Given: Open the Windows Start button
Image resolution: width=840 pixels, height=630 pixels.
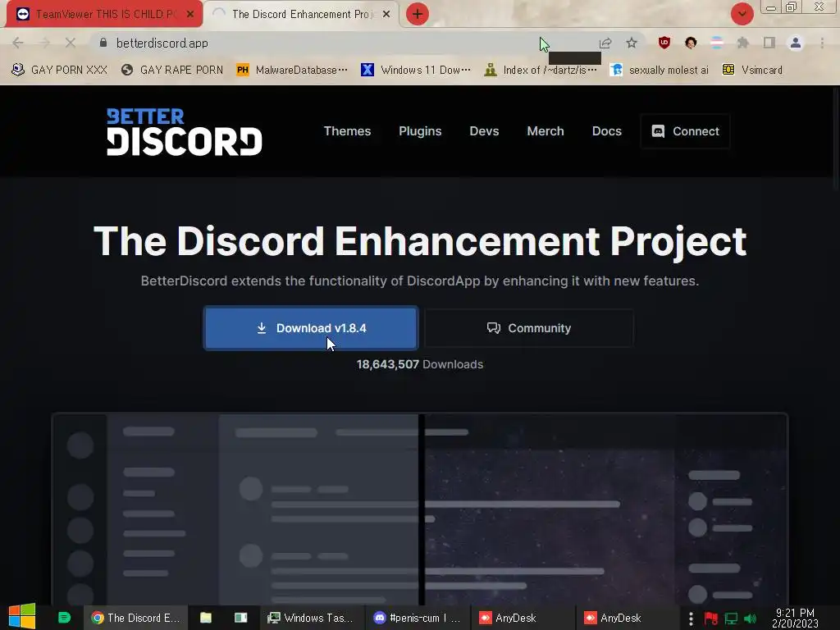Looking at the screenshot, I should coord(22,617).
